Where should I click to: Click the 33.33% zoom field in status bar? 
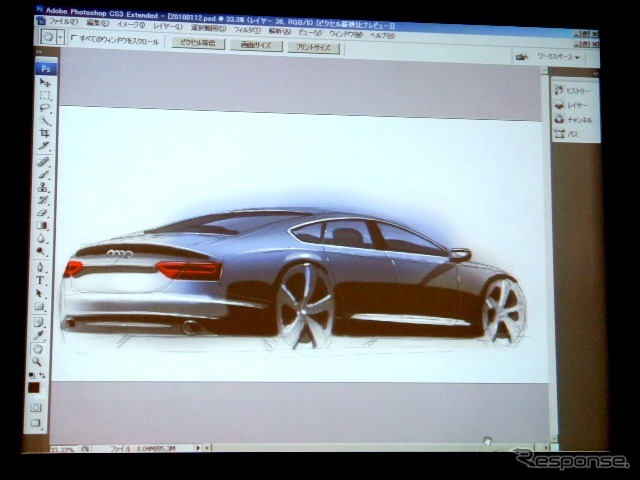point(62,449)
